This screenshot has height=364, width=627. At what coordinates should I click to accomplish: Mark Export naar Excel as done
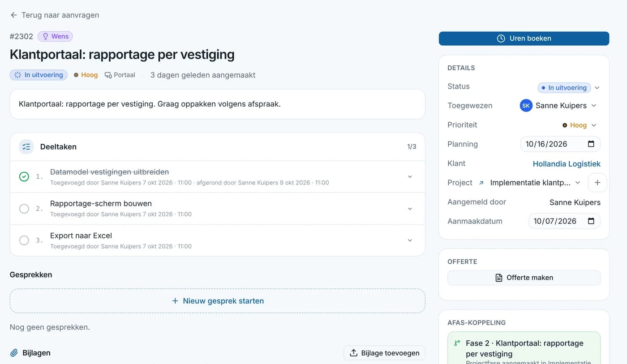tap(24, 240)
